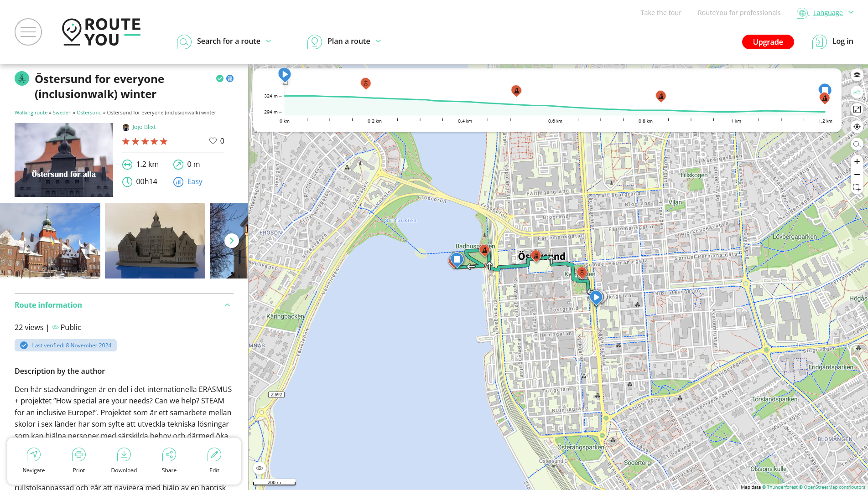Toggle the heart favorite on route
Screen dimensions: 868x490
(x=213, y=141)
